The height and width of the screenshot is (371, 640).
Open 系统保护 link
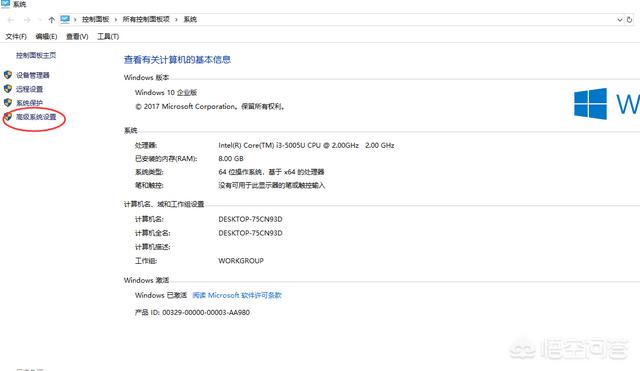29,103
